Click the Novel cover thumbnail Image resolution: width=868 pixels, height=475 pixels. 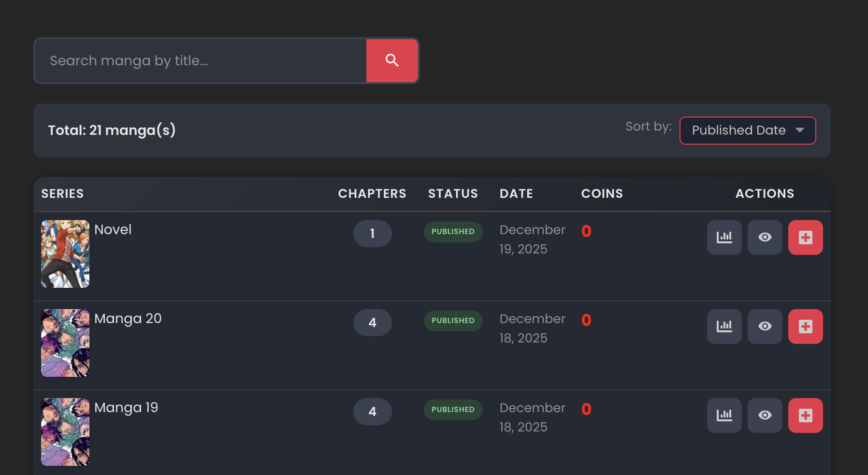point(65,254)
